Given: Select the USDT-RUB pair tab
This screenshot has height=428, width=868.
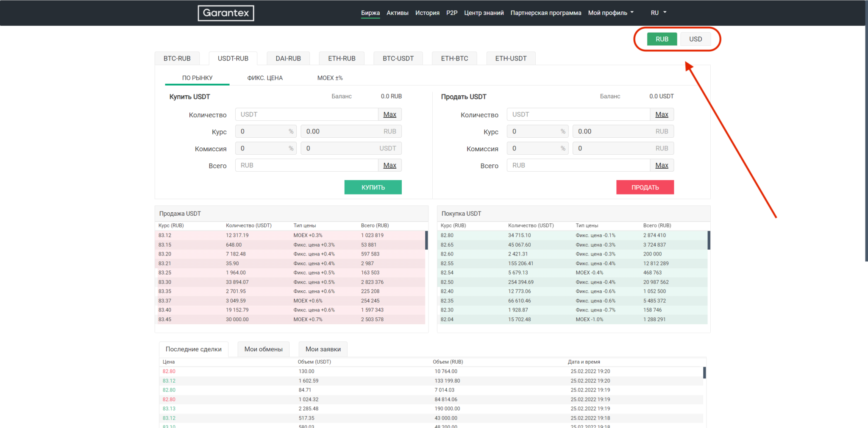Looking at the screenshot, I should coord(233,58).
